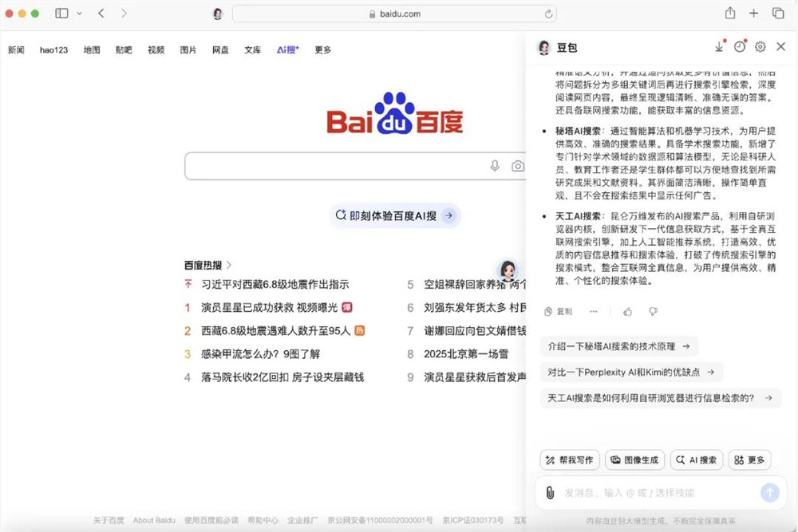This screenshot has width=798, height=532.
Task: Open the 更多 dropdown in Baidu navigation
Action: pyautogui.click(x=322, y=49)
